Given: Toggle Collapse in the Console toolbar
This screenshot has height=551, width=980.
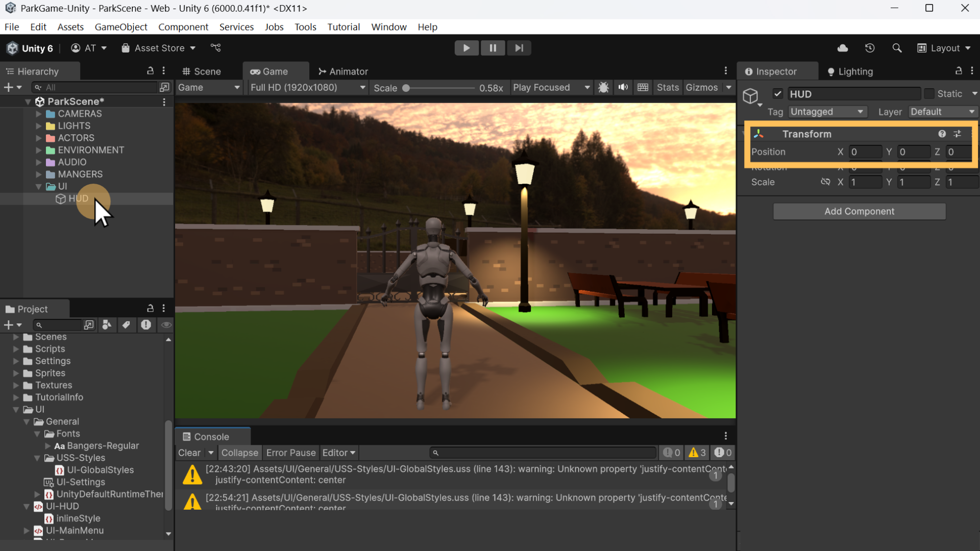Looking at the screenshot, I should click(239, 453).
